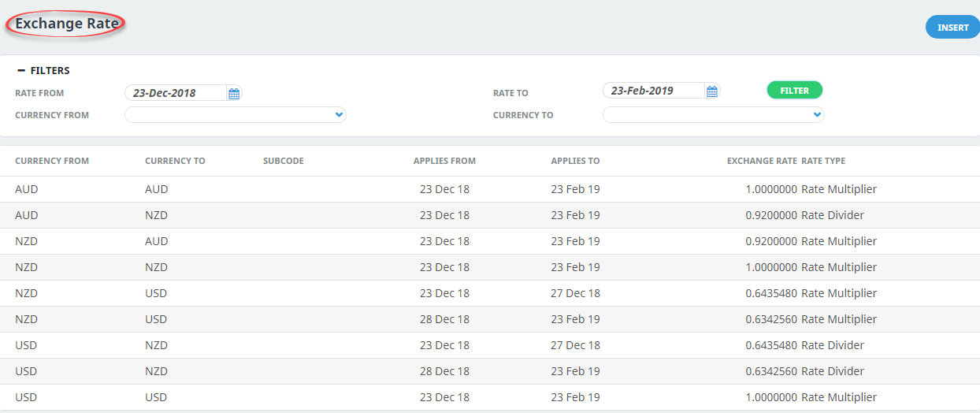This screenshot has width=980, height=413.
Task: Open the 0.6435480 Rate Divider row
Action: pyautogui.click(x=490, y=345)
